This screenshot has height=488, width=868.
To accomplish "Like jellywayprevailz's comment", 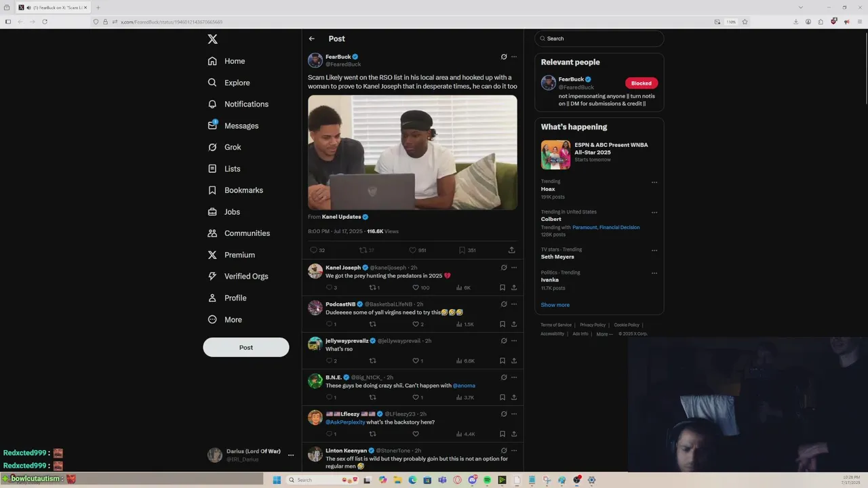I will [416, 361].
